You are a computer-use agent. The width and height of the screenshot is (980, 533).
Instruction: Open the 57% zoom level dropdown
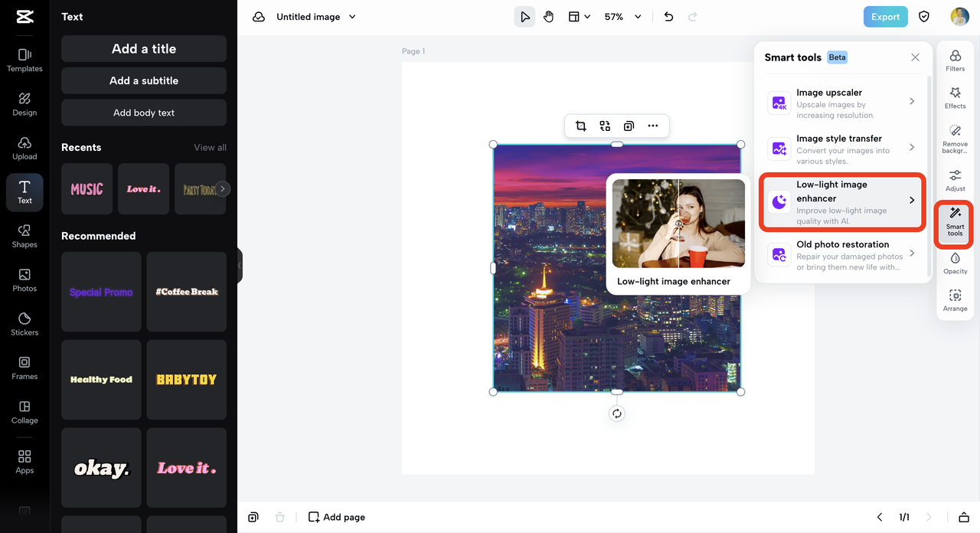622,17
